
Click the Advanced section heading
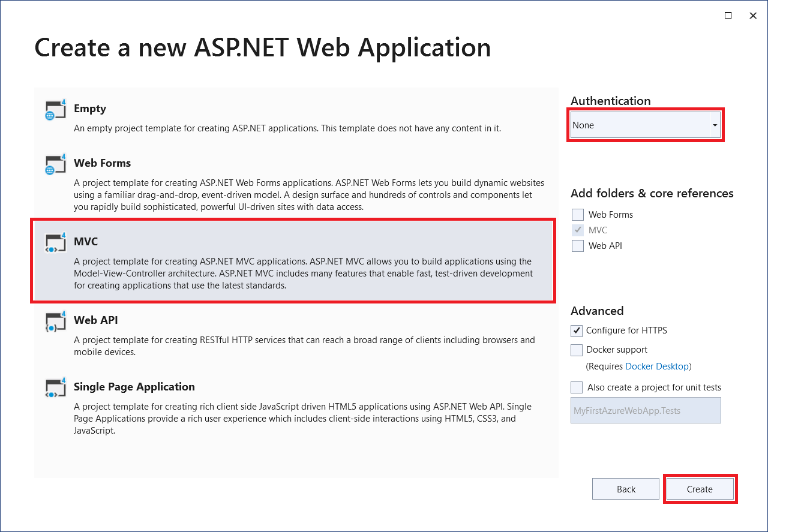pos(597,311)
